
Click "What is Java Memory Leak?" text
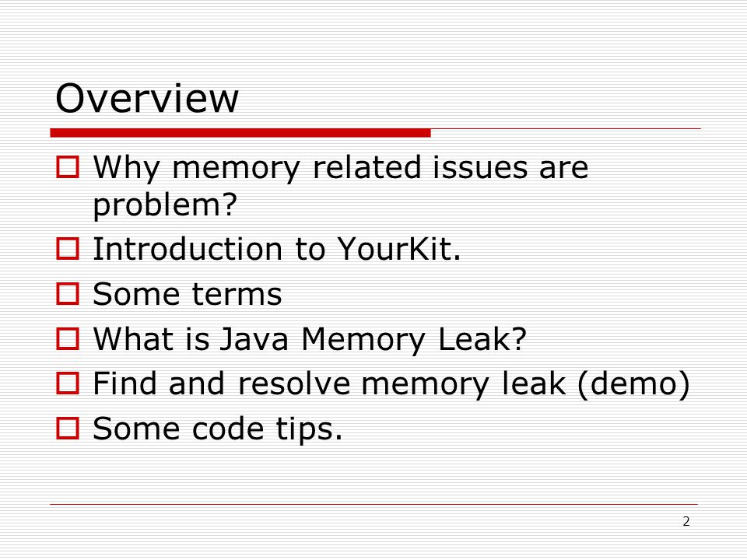click(x=310, y=339)
